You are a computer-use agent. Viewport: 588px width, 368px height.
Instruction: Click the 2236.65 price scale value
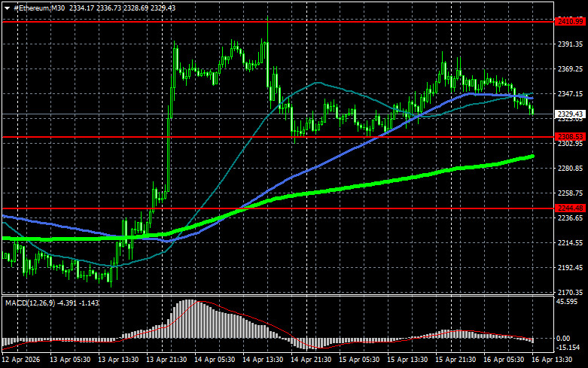[x=571, y=218]
